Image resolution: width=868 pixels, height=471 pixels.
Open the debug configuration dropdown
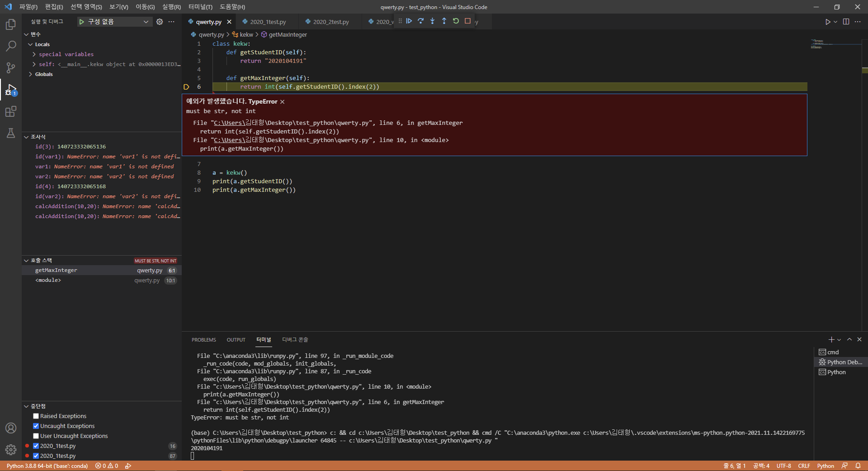pos(114,22)
